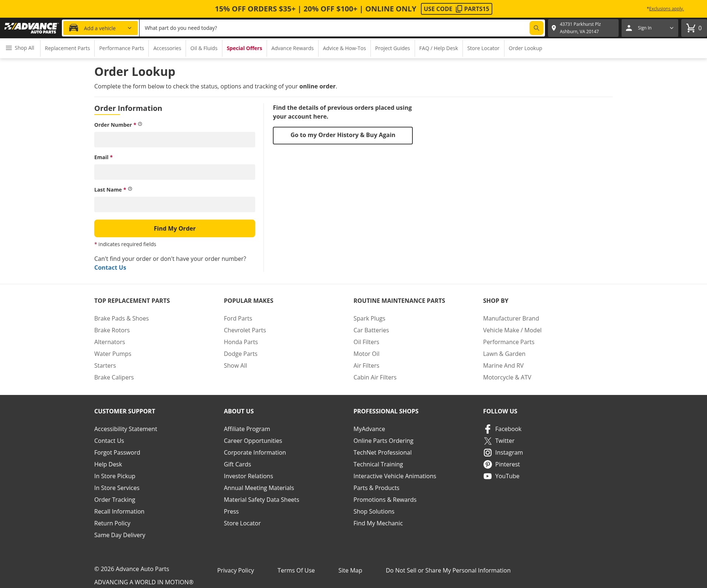Click the Last Name input field
The height and width of the screenshot is (588, 707).
[175, 204]
